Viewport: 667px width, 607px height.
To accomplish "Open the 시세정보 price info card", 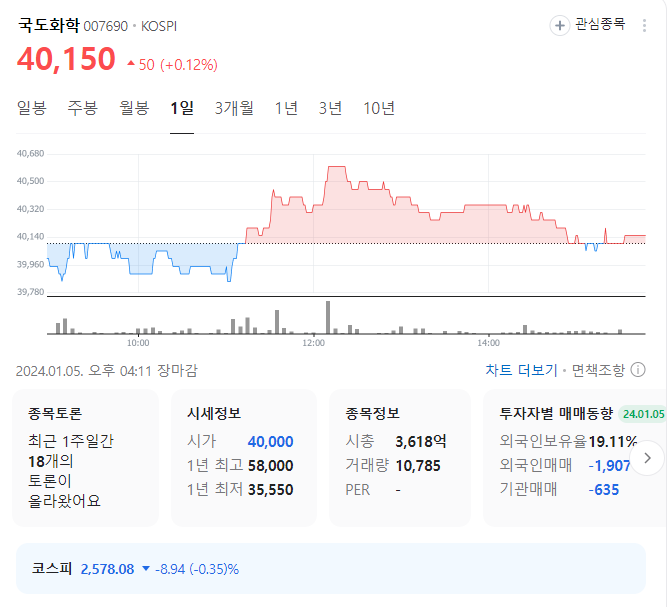I will tap(244, 458).
